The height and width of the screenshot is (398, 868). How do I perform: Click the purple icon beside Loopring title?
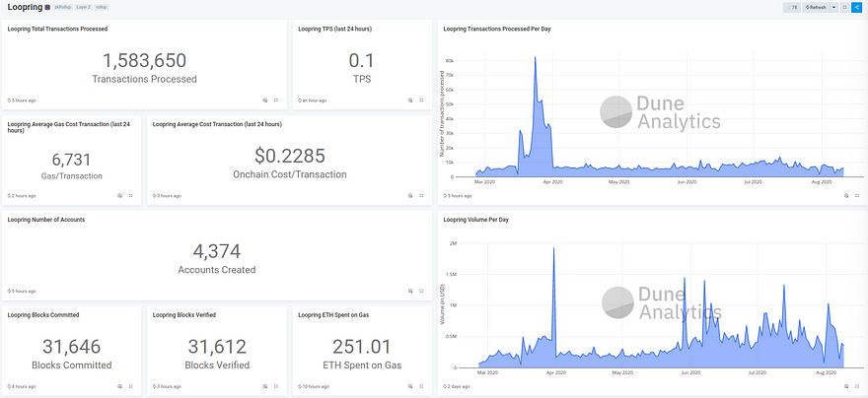point(47,7)
